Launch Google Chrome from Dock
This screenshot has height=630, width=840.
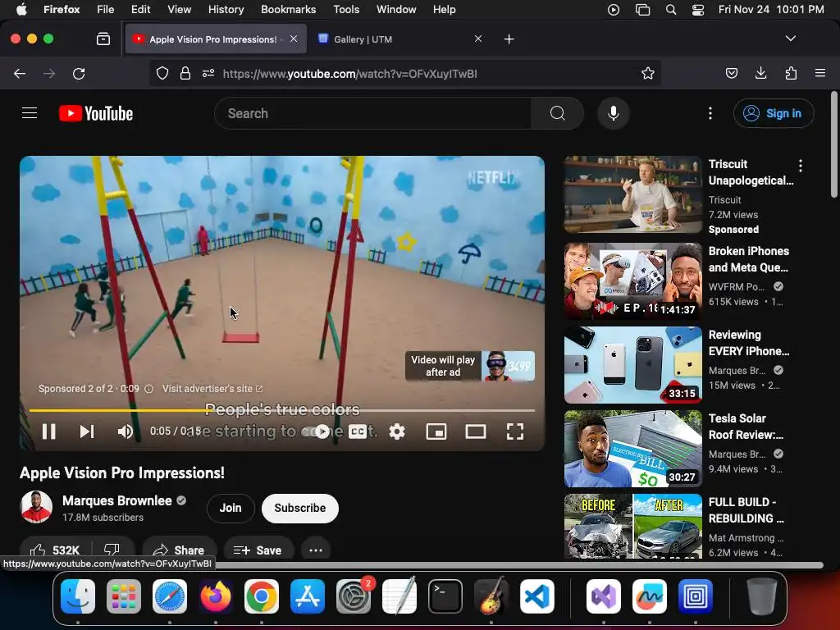(x=262, y=596)
